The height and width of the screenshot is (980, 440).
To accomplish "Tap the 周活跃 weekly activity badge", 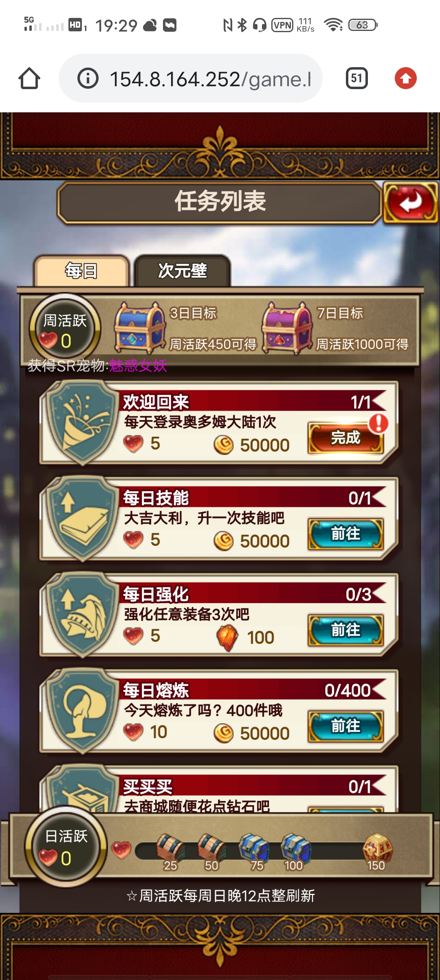I will pos(65,330).
